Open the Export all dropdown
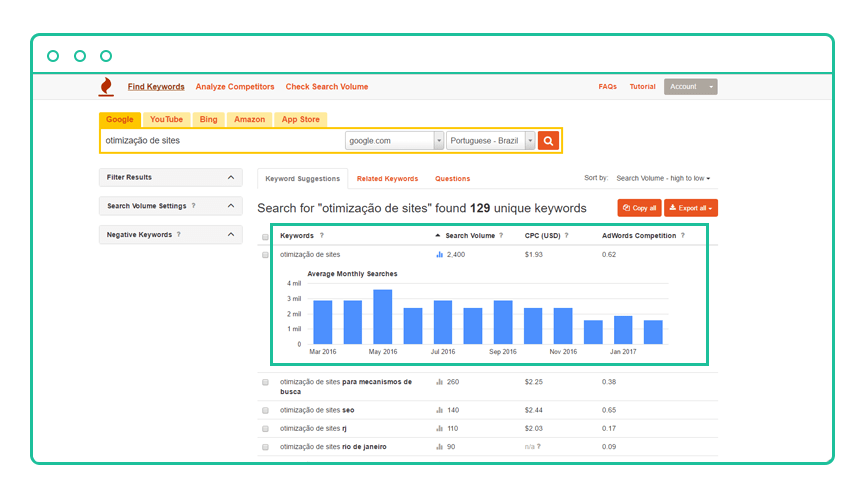Screen dimensions: 859x490 pos(691,208)
